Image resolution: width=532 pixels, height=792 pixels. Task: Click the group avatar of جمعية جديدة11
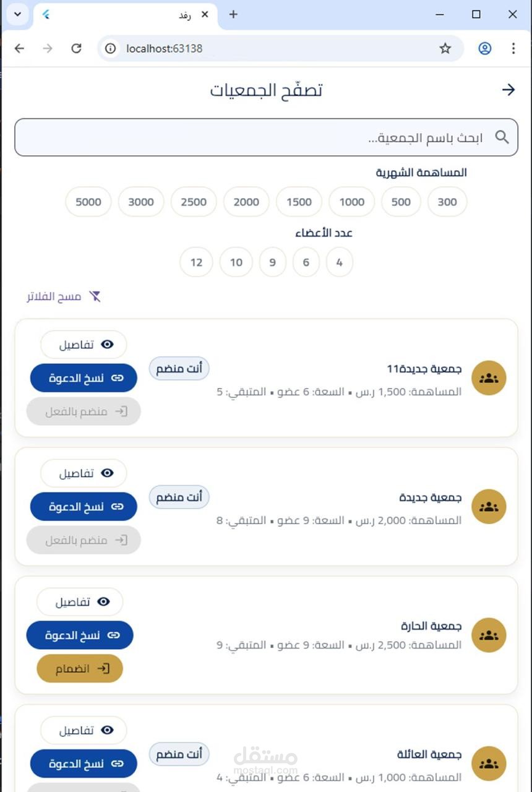tap(489, 378)
